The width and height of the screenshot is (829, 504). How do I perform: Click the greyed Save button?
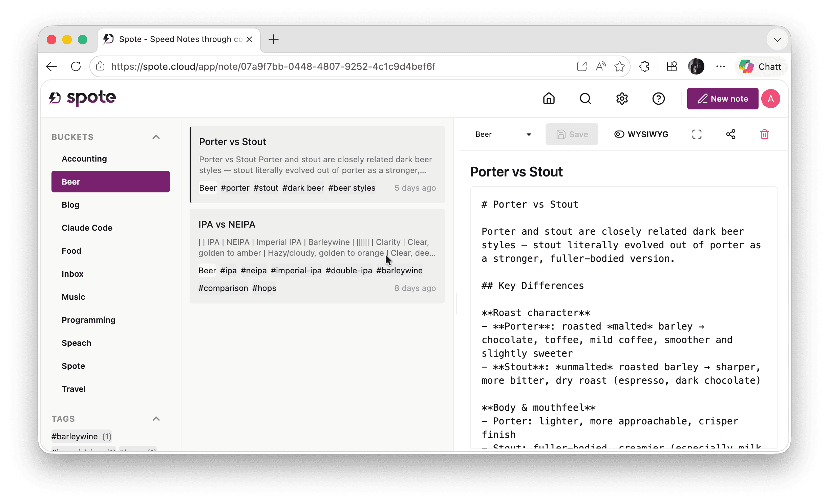coord(572,134)
